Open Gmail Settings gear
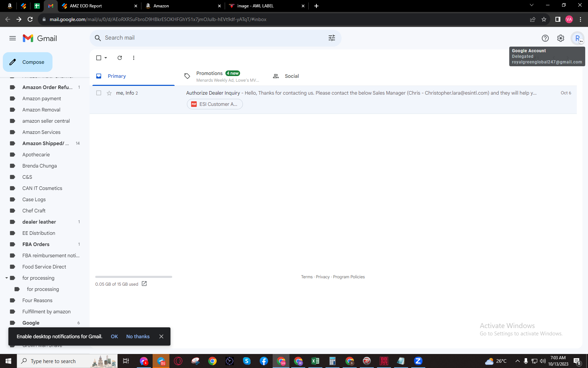 [561, 38]
